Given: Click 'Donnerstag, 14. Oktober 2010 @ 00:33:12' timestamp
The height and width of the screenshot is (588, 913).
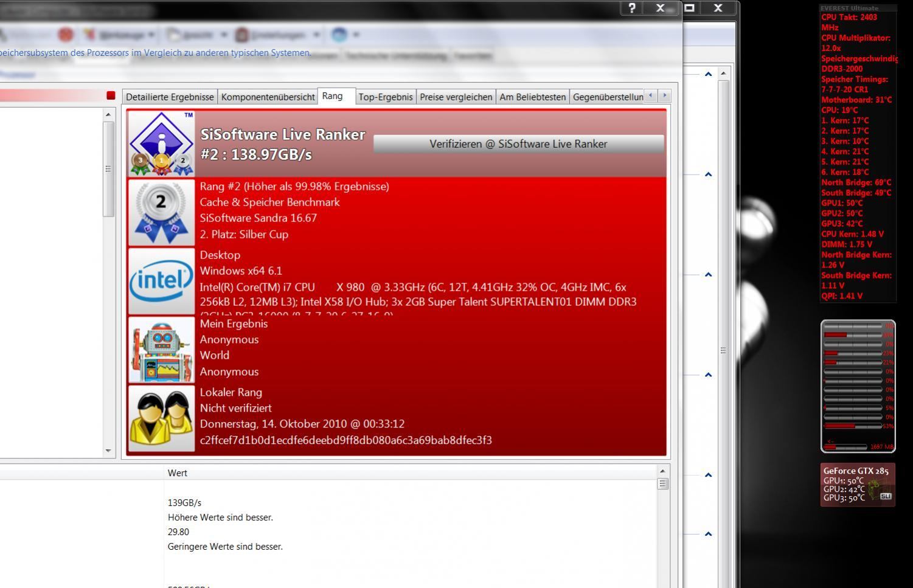Looking at the screenshot, I should 302,424.
